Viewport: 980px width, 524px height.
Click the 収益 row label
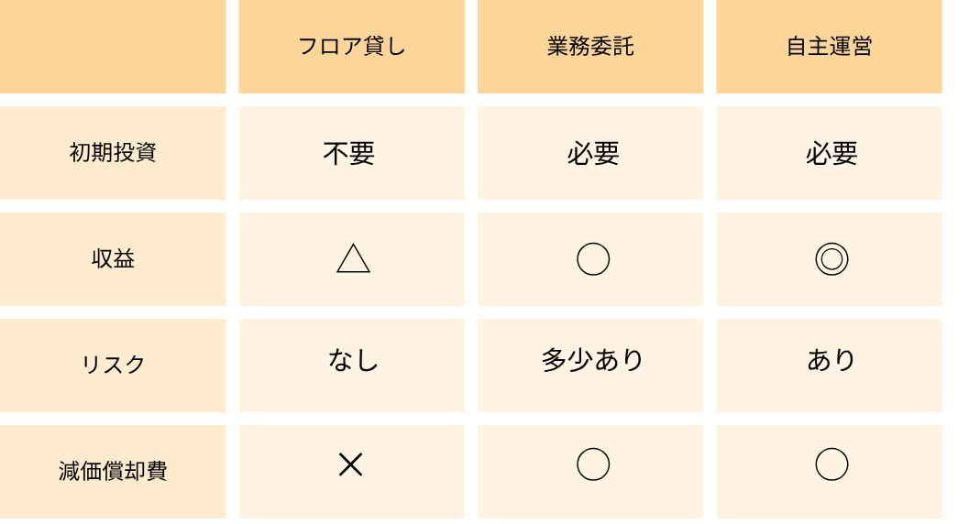113,259
